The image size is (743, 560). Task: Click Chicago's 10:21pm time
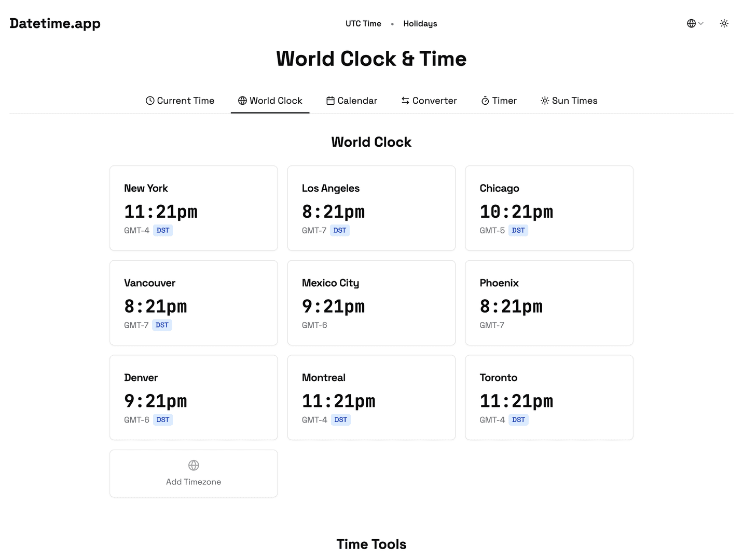coord(516,212)
